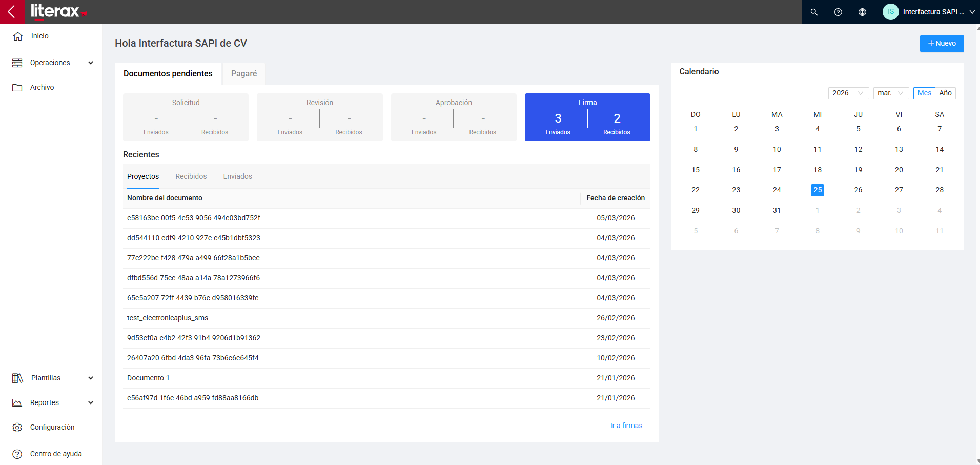Open the Firma status card
This screenshot has width=980, height=465.
click(587, 117)
